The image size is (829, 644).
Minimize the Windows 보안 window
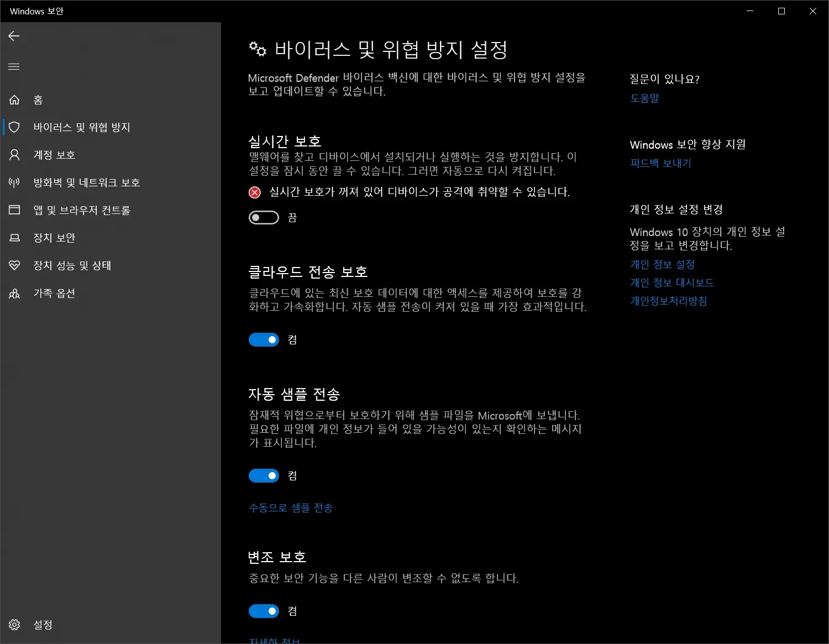click(750, 11)
